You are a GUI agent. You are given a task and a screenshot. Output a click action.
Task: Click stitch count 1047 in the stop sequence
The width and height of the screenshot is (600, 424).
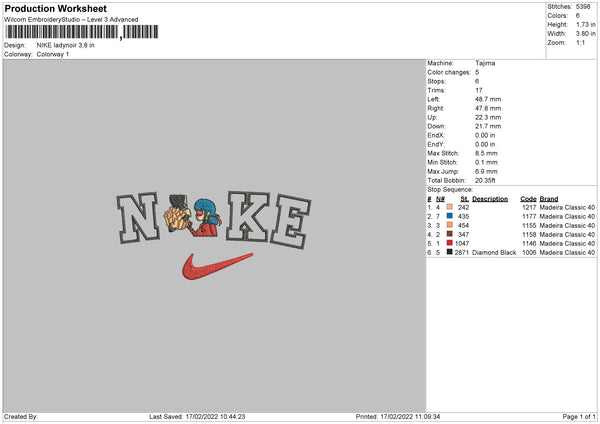coord(462,243)
